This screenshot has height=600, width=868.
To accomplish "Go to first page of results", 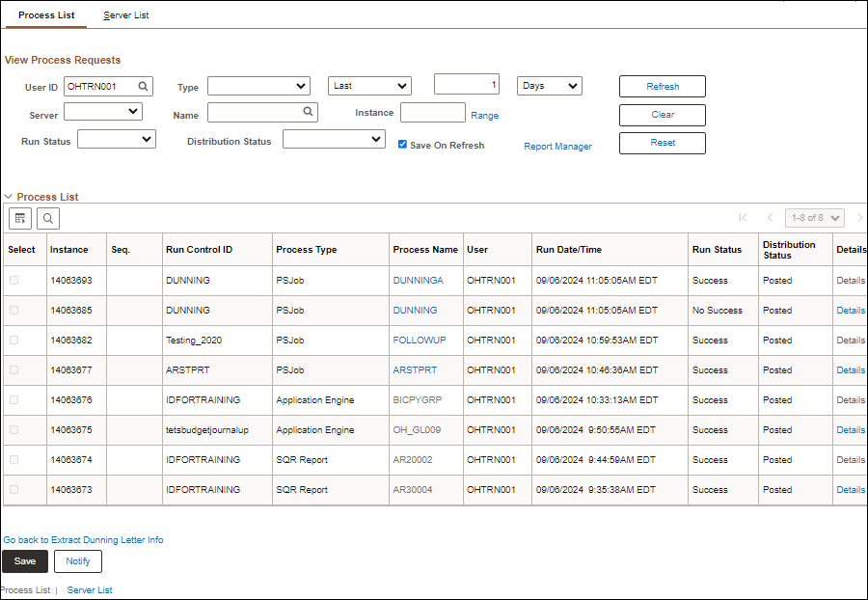I will click(743, 218).
